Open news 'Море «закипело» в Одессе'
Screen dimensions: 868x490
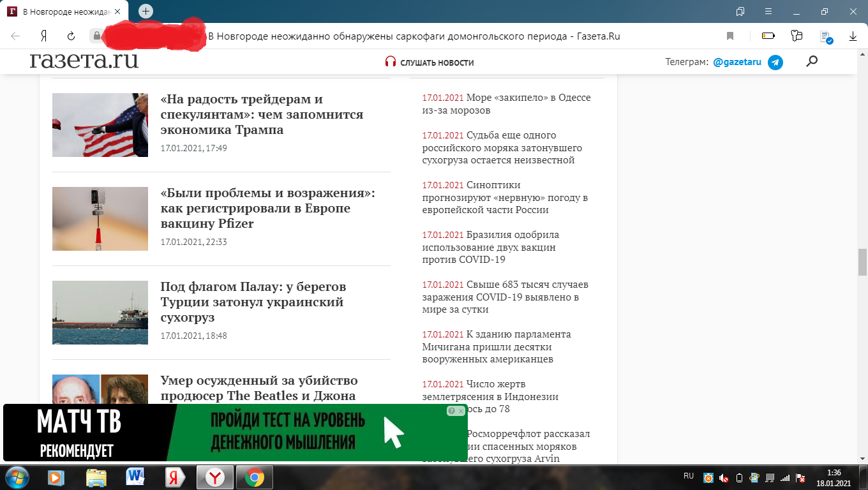tap(507, 104)
